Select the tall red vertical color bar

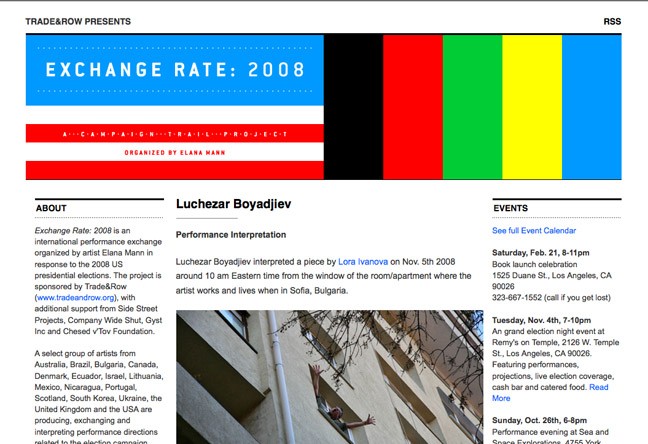[x=413, y=106]
